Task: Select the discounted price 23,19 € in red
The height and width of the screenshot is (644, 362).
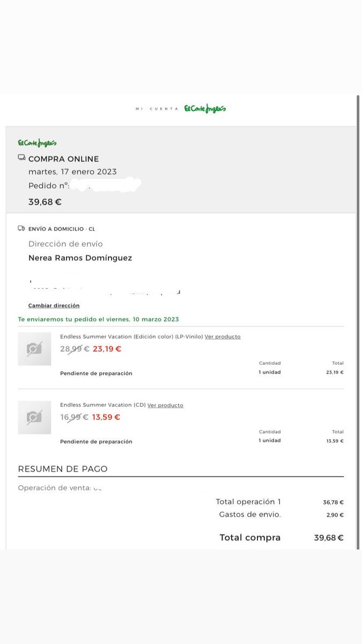Action: coord(107,348)
